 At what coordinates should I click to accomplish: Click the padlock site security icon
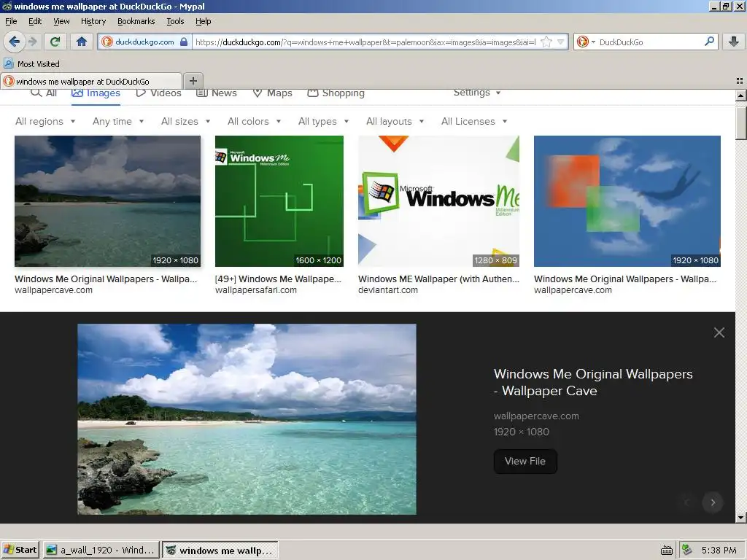[x=184, y=42]
